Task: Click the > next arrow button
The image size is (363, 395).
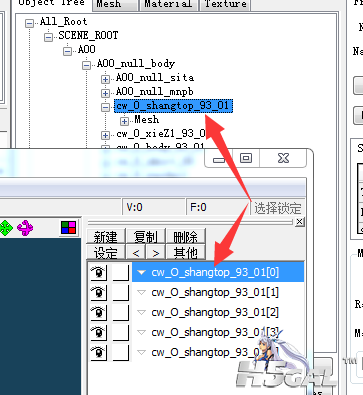Action: pos(155,253)
